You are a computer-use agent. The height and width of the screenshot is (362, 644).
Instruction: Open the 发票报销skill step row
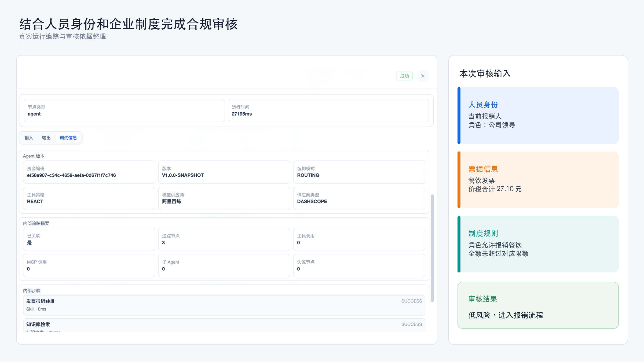(x=224, y=305)
